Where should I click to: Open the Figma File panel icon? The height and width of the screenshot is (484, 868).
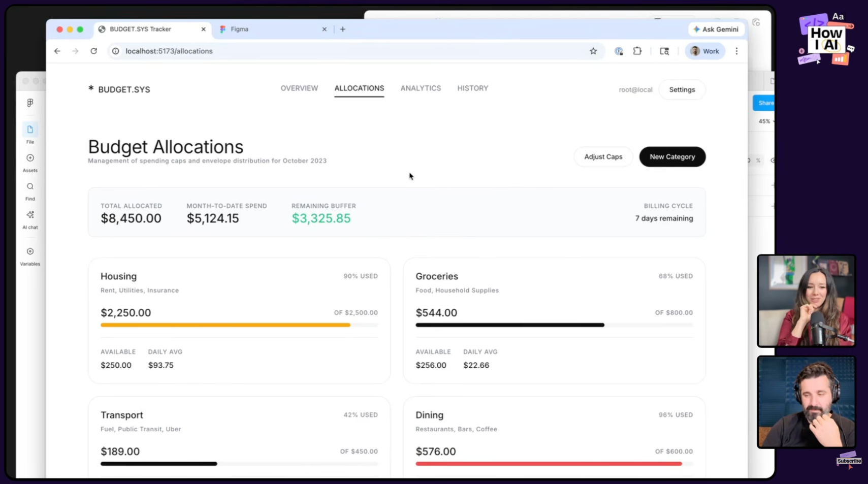[x=30, y=130]
